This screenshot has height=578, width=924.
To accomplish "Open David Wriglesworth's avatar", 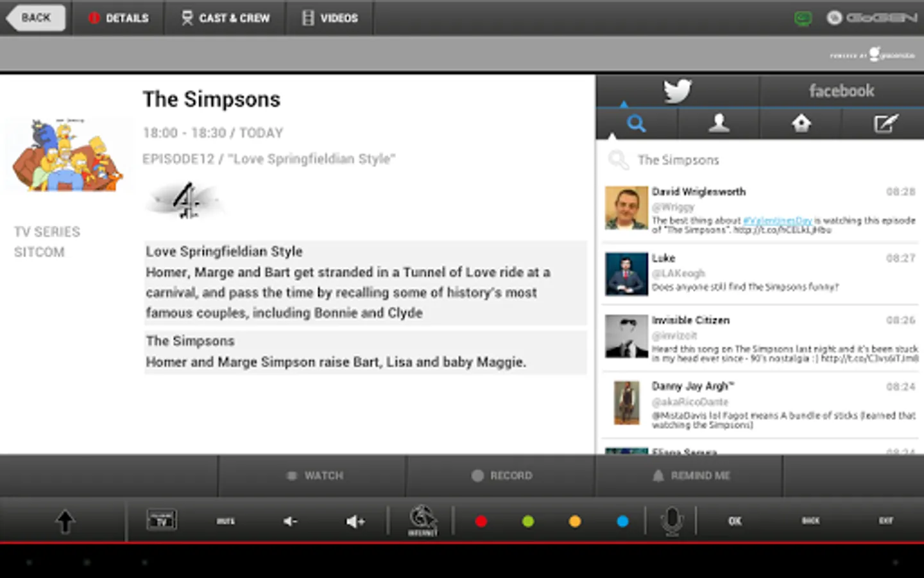I will tap(626, 208).
